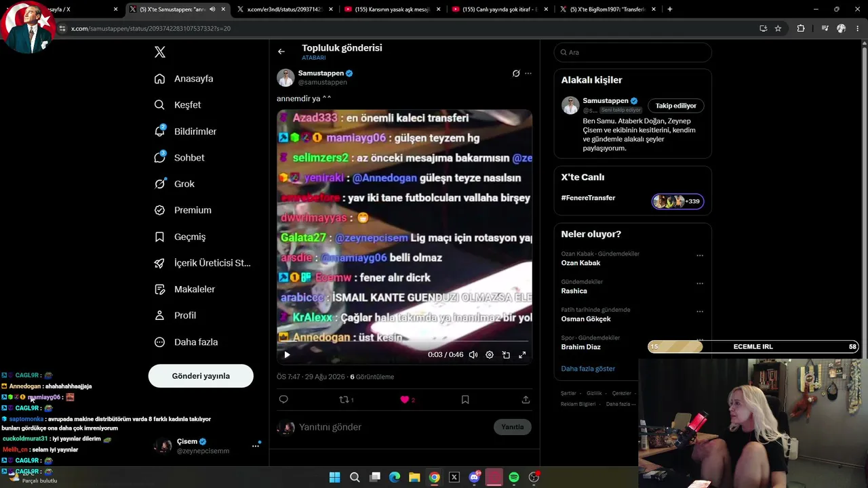Mute the video volume
Viewport: 868px width, 488px height.
point(473,354)
